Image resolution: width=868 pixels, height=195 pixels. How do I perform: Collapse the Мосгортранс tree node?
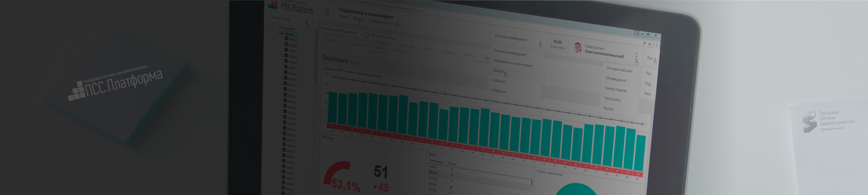(x=273, y=27)
